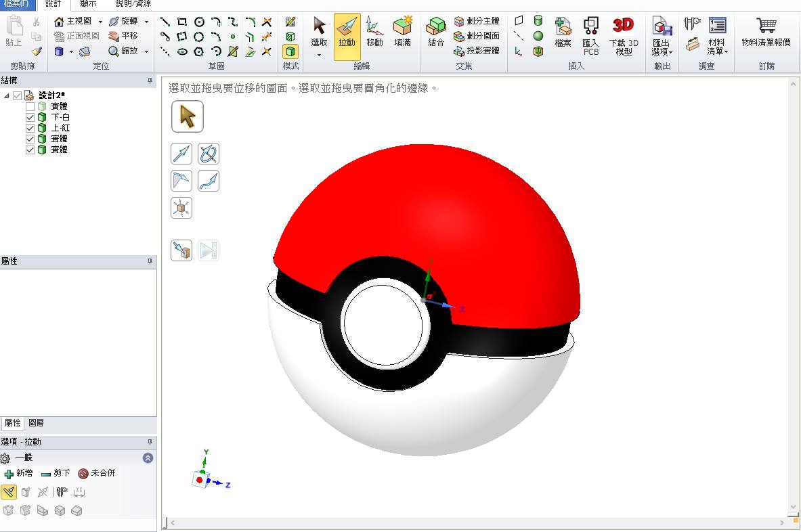Open the 檔案(F) menu
This screenshot has width=801, height=532.
pyautogui.click(x=18, y=5)
